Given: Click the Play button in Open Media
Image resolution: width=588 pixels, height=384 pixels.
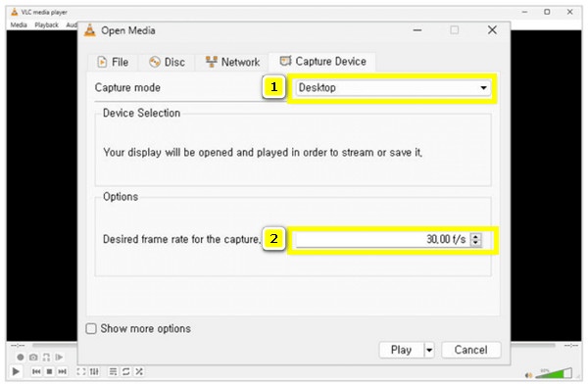Looking at the screenshot, I should [401, 350].
